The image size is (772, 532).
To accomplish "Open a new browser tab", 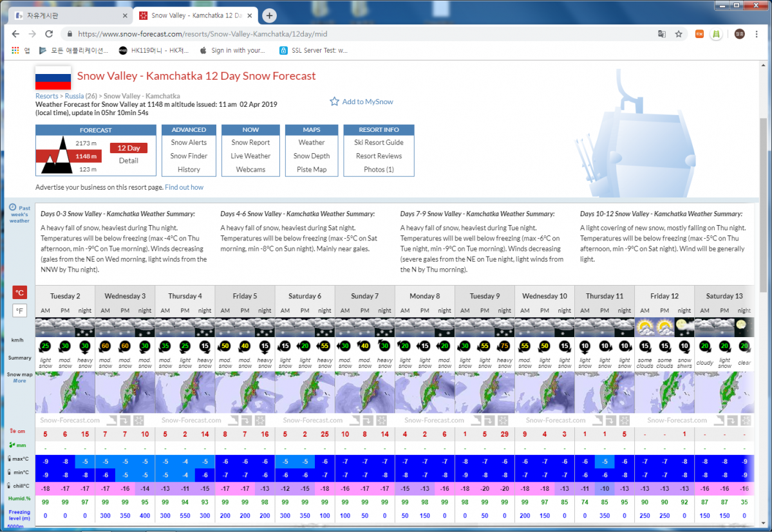I will coord(269,15).
